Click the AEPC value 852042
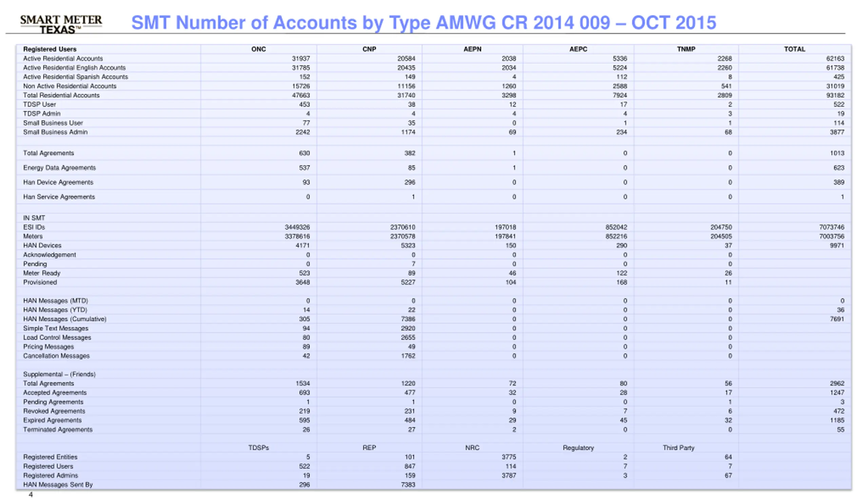This screenshot has height=500, width=868. [x=616, y=227]
